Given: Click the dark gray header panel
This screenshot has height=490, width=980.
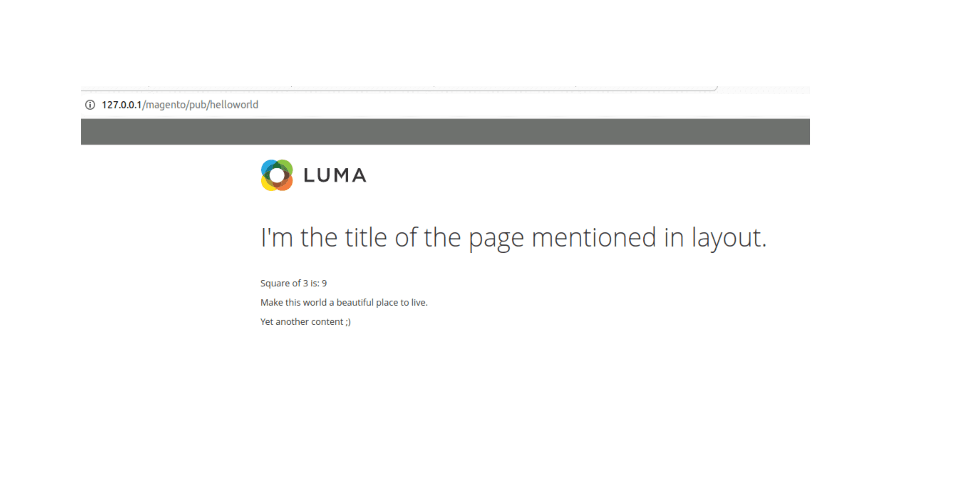Looking at the screenshot, I should 445,132.
